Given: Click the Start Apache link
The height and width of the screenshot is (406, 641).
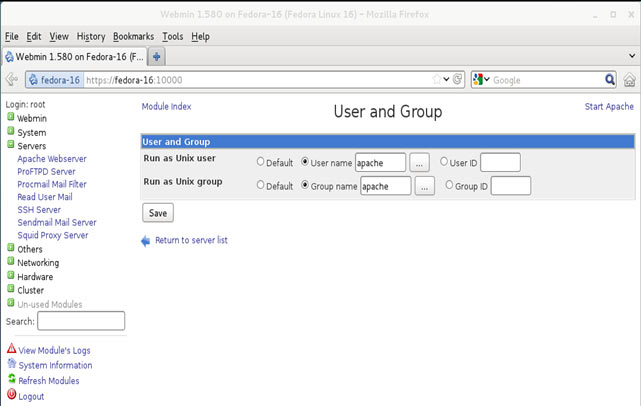Looking at the screenshot, I should 609,106.
